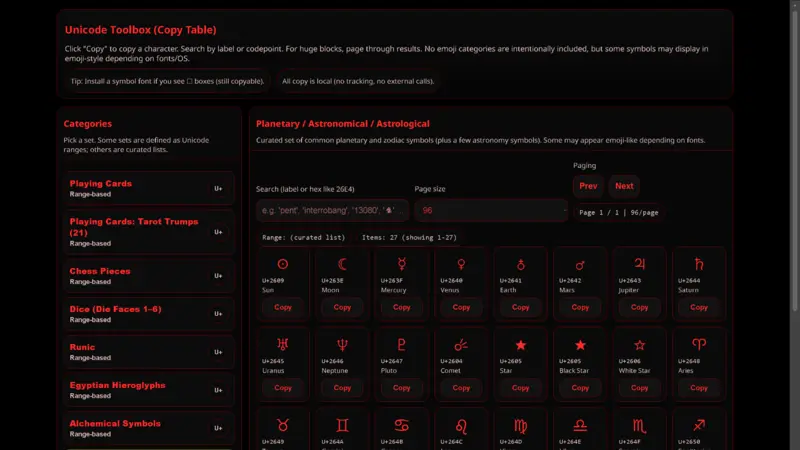Copy the Saturn character
Screen dimensions: 800x450
699,307
